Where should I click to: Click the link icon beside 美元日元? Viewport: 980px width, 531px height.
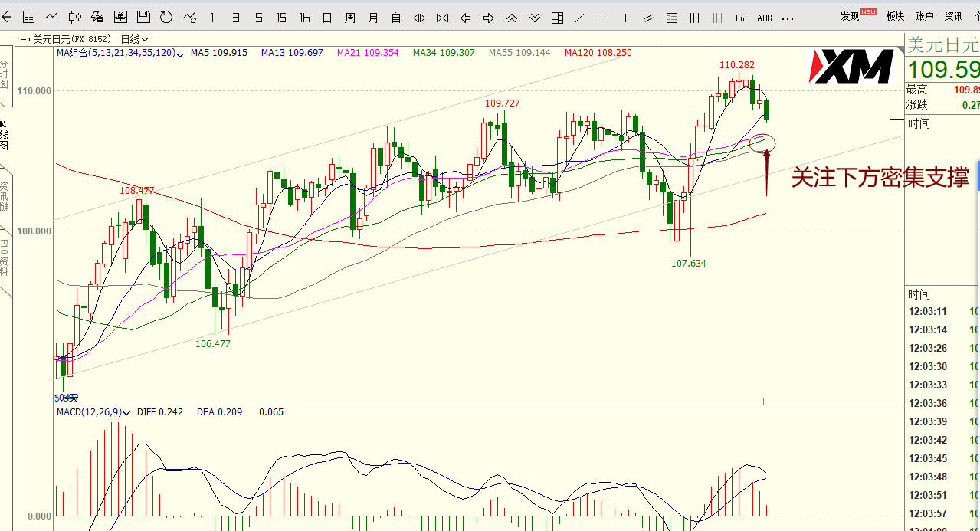tap(23, 39)
